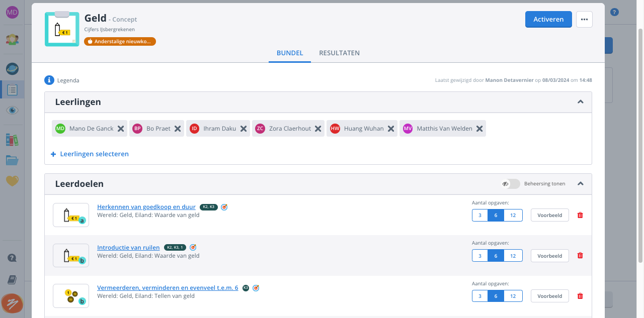Image resolution: width=644 pixels, height=318 pixels.
Task: Set 12 opgaven for 'Herkennen van goedkoop en duur'
Action: click(x=513, y=215)
